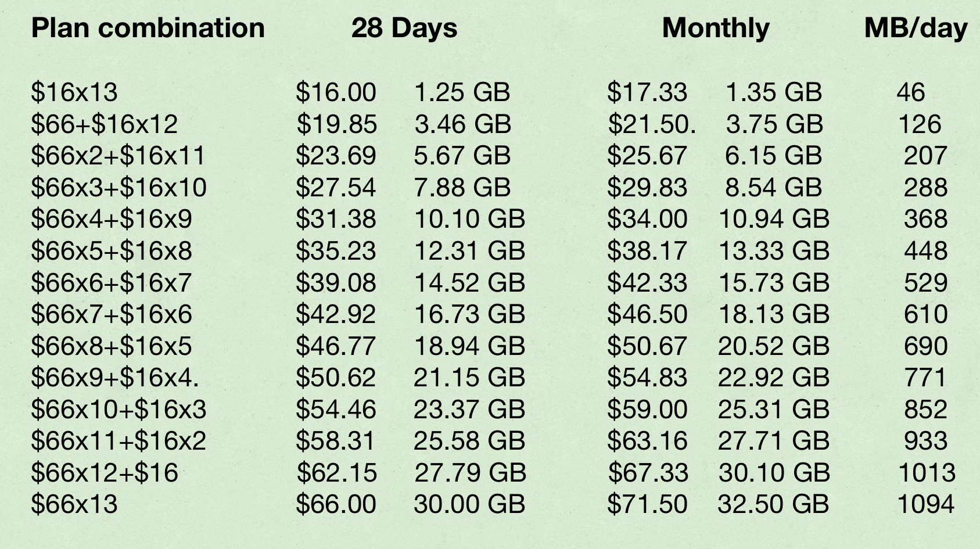Click the 529 MB/day value
The image size is (980, 549).
click(925, 283)
